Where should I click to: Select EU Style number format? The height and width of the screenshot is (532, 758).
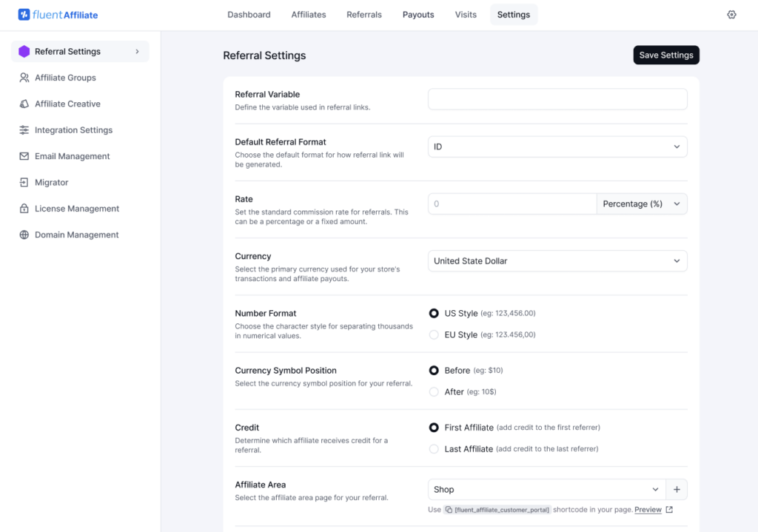point(434,335)
